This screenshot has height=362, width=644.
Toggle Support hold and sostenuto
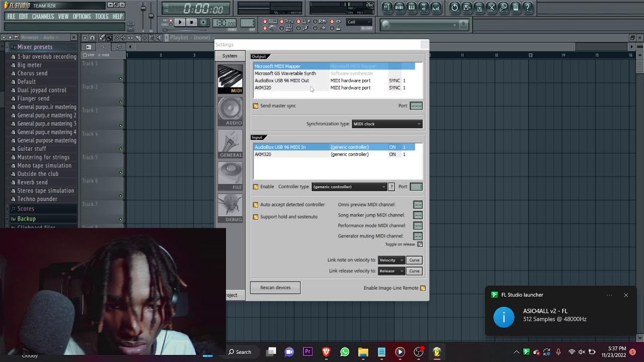pos(256,217)
